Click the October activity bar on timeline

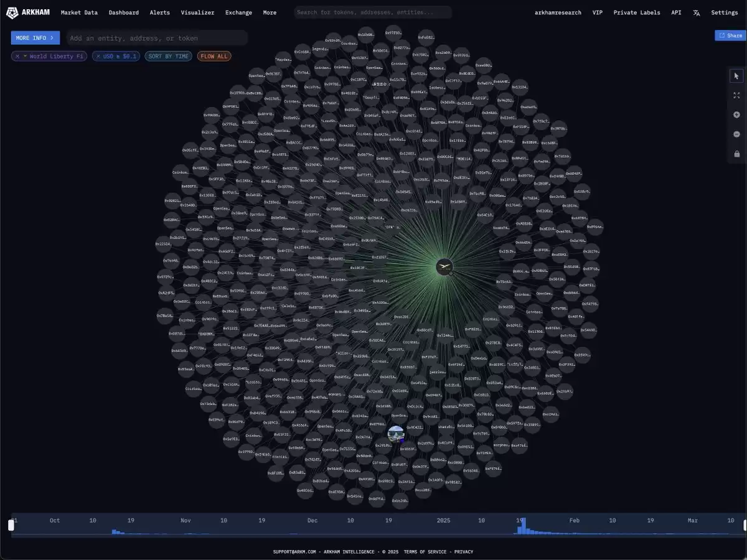point(115,531)
